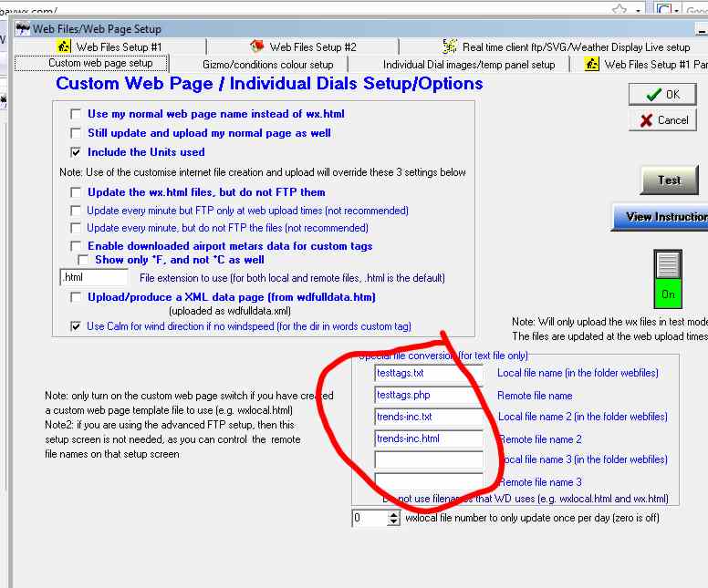Open Individual Dial images/temp panel setup tab
This screenshot has height=588, width=708.
[469, 65]
